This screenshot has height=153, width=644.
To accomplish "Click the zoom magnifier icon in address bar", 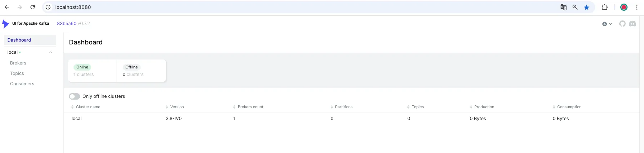I will tap(575, 7).
